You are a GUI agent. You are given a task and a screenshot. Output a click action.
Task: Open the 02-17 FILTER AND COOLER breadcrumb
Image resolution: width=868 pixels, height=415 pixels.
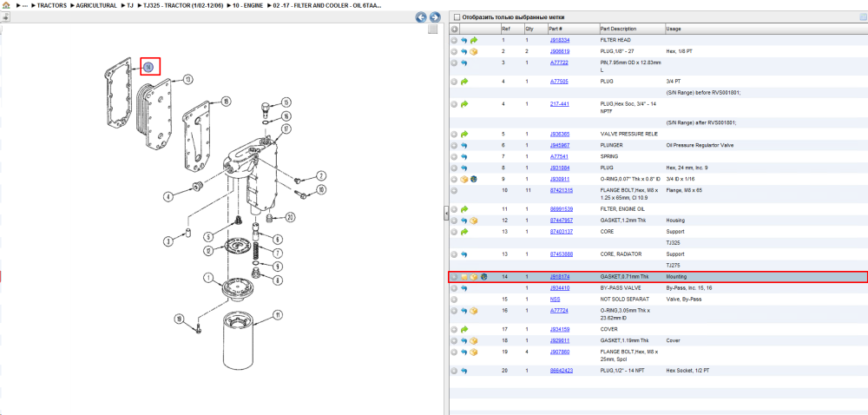(326, 5)
